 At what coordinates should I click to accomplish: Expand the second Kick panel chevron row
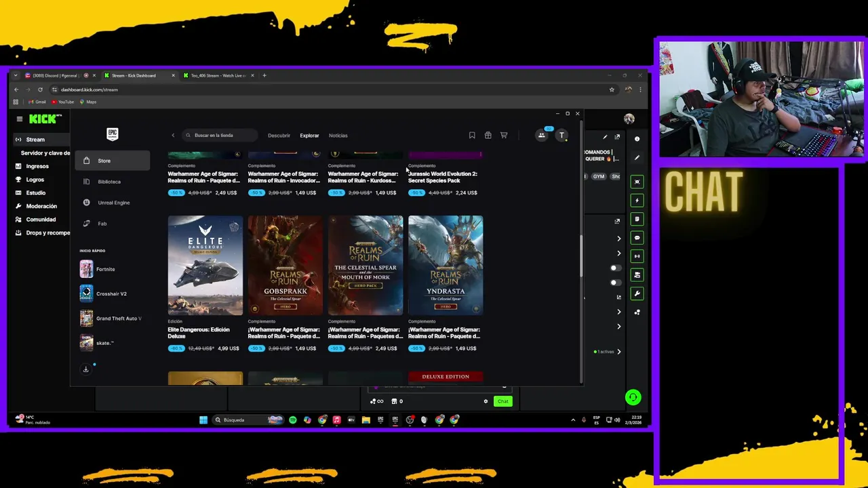[618, 253]
